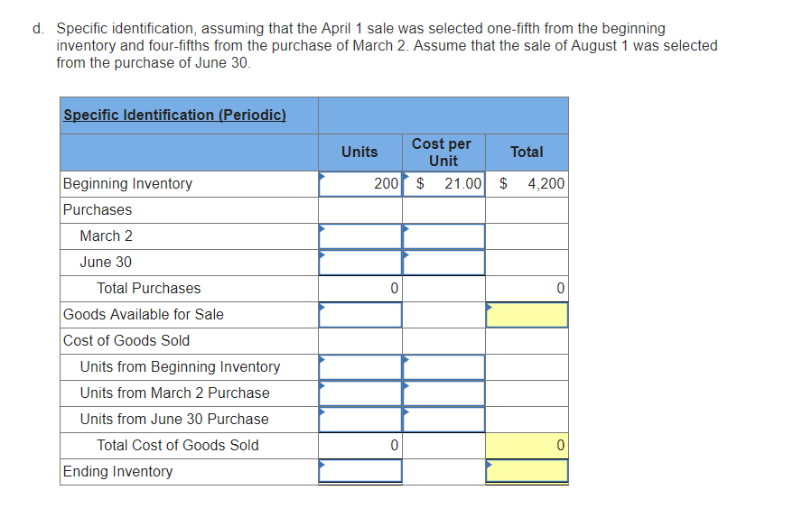The height and width of the screenshot is (527, 812).
Task: Select cost per unit for Units from Beginning Inventory
Action: (x=443, y=367)
